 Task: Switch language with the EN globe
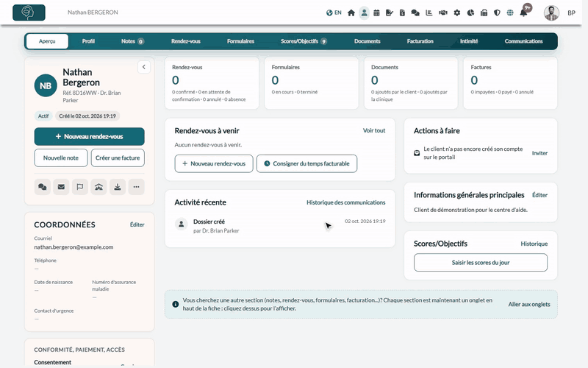334,13
